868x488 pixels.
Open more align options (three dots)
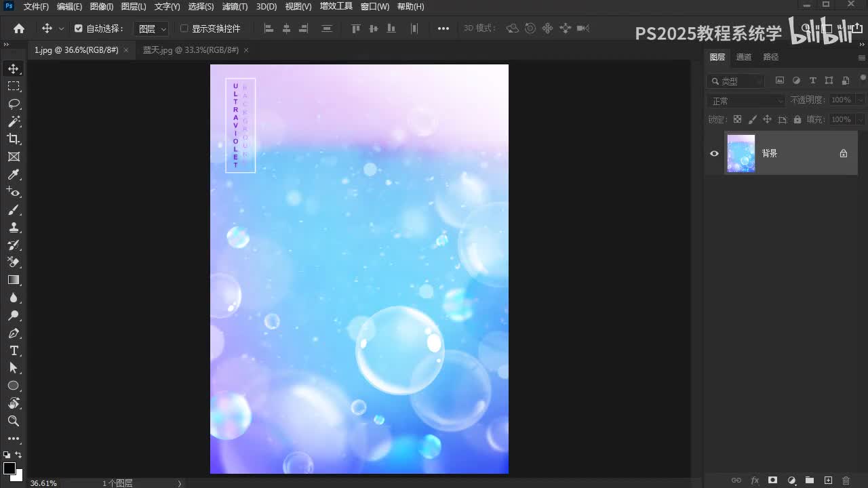tap(443, 28)
